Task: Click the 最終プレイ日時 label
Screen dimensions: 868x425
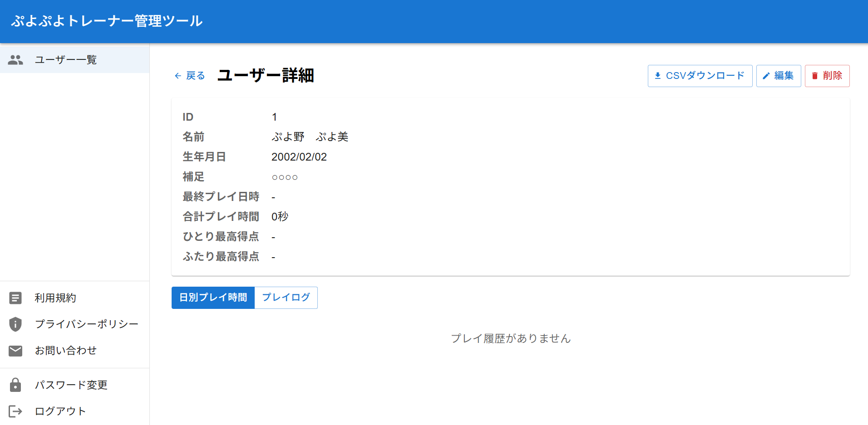Action: pos(221,197)
